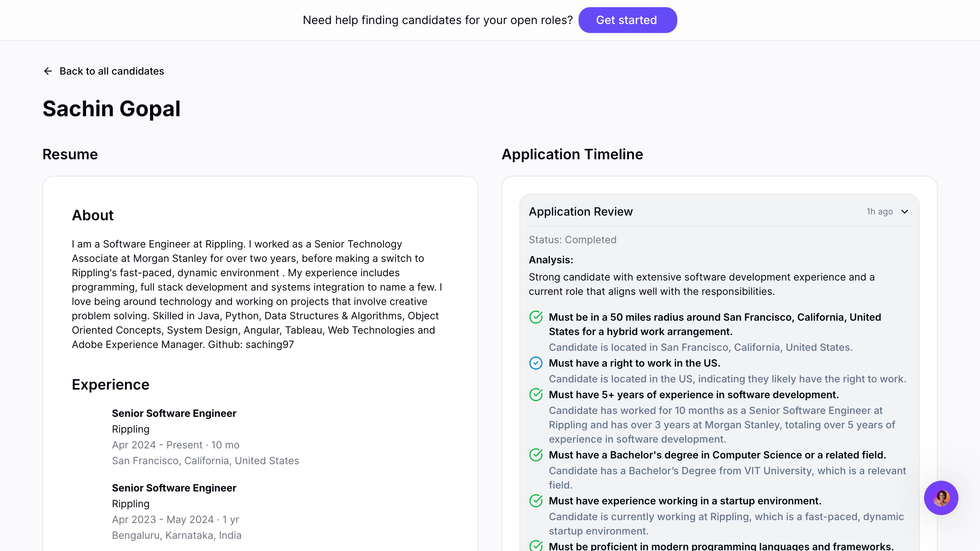The width and height of the screenshot is (980, 551).
Task: Click green check beside San Francisco radius requirement
Action: 536,317
